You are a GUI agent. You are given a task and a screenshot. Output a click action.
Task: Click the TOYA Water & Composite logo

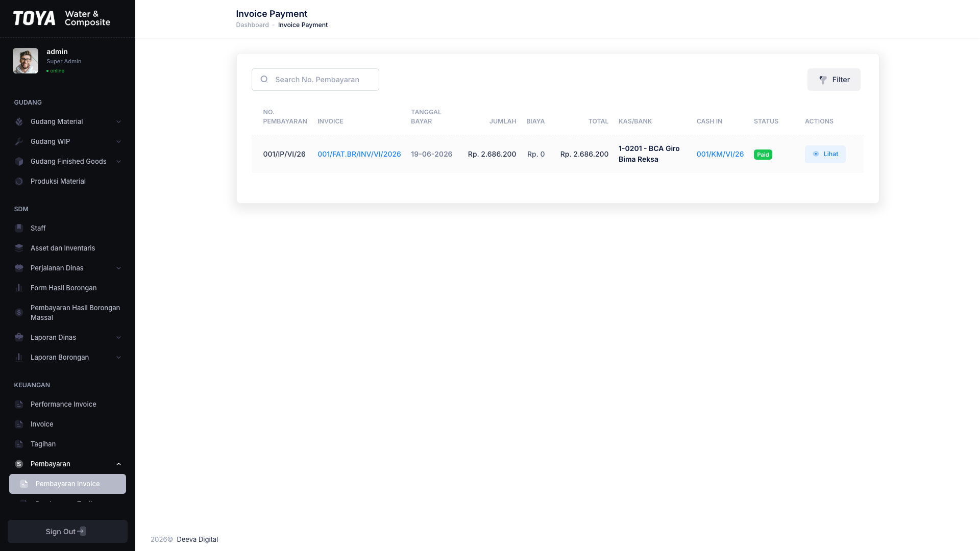pos(61,18)
